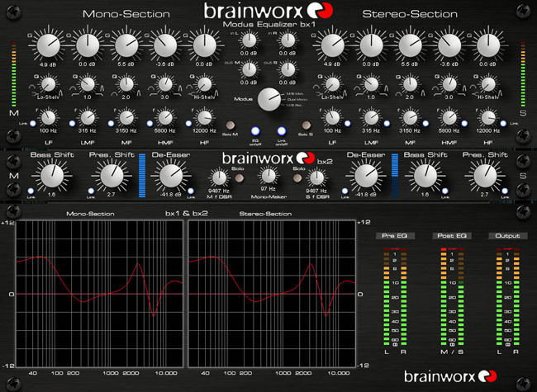Image resolution: width=537 pixels, height=392 pixels.
Task: Toggle the S-side Pres. Shift Link LED
Action: tap(505, 191)
